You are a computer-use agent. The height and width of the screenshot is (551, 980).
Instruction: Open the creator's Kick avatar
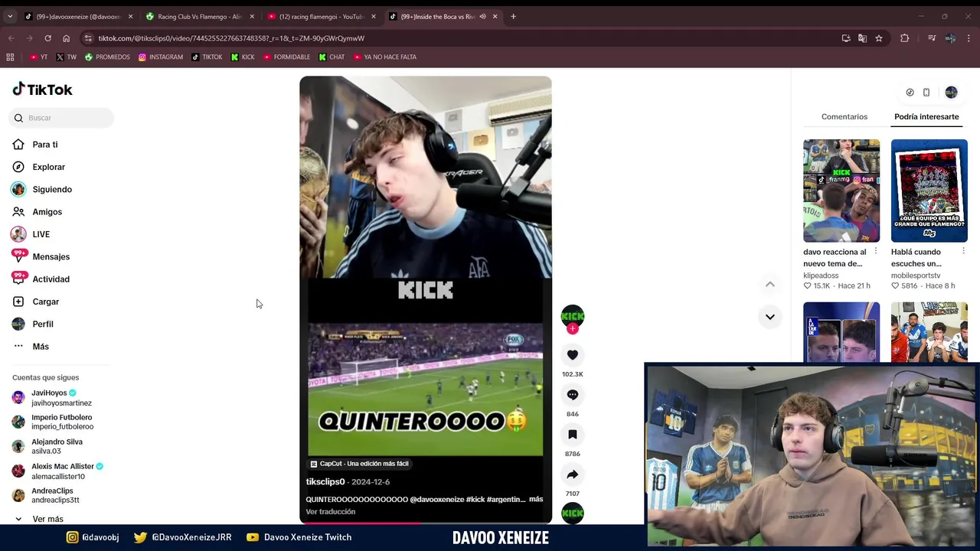click(x=573, y=315)
